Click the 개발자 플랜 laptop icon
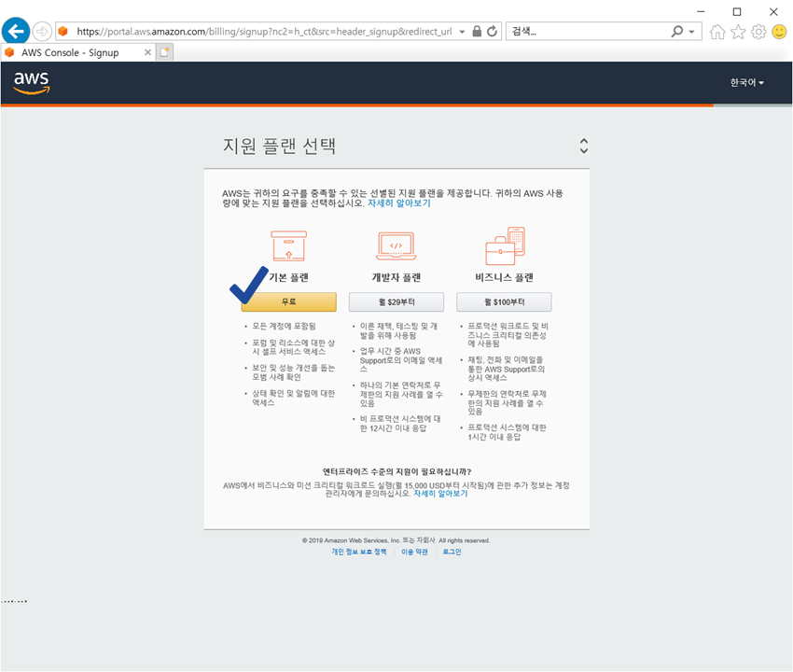 point(396,245)
